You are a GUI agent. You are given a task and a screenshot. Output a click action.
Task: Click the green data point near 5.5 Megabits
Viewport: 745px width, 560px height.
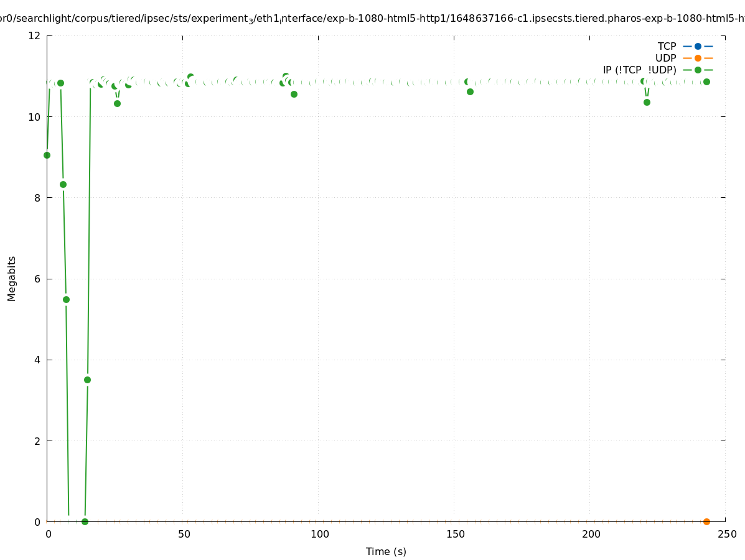(x=66, y=299)
